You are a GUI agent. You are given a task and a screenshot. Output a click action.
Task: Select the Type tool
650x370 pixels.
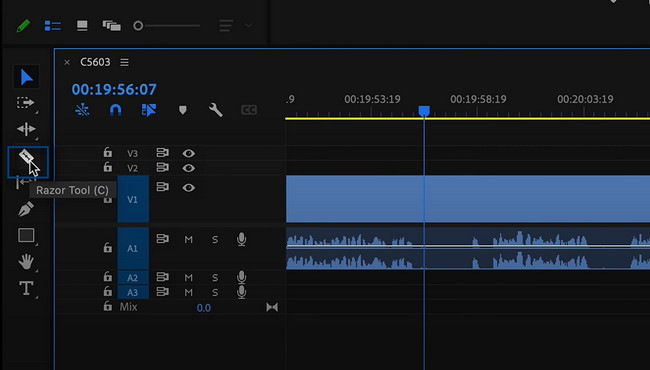[26, 288]
